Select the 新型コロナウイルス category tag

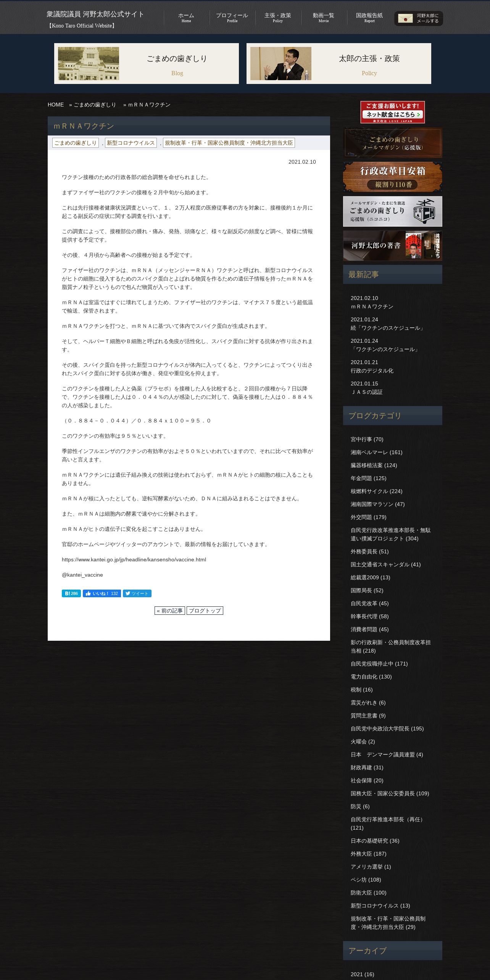point(131,143)
